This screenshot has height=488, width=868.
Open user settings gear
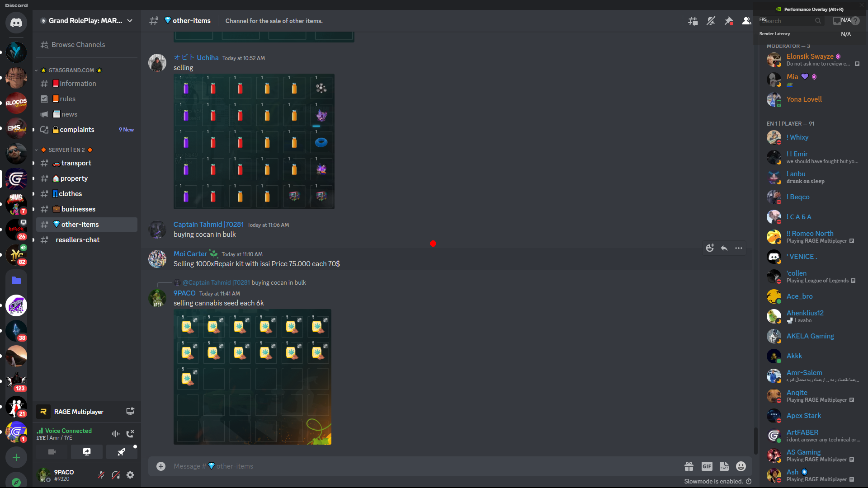pyautogui.click(x=130, y=475)
